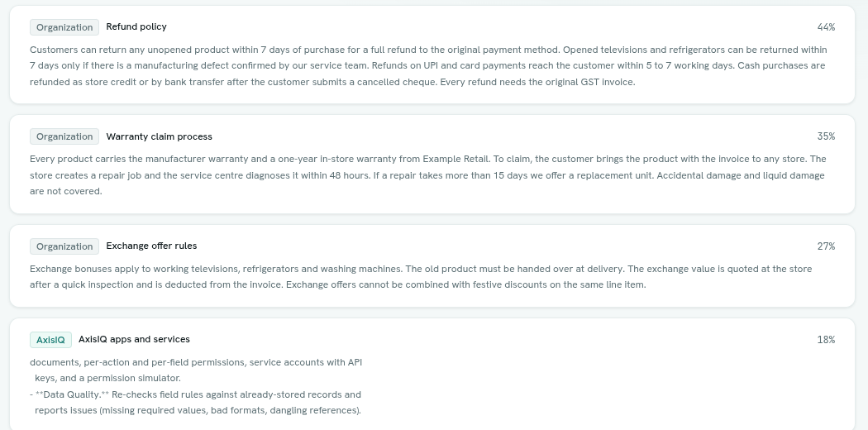Select the 35% relevance score
Viewport: 868px width, 430px height.
826,136
